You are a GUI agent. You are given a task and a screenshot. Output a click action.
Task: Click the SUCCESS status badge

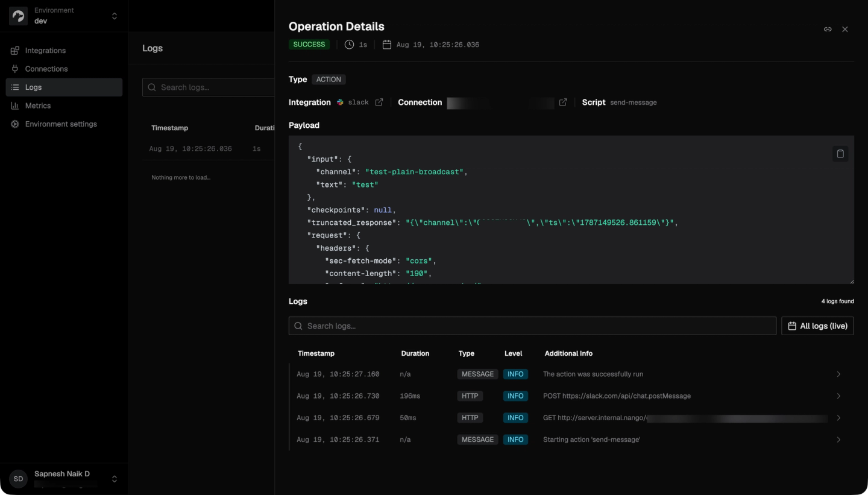pos(309,45)
